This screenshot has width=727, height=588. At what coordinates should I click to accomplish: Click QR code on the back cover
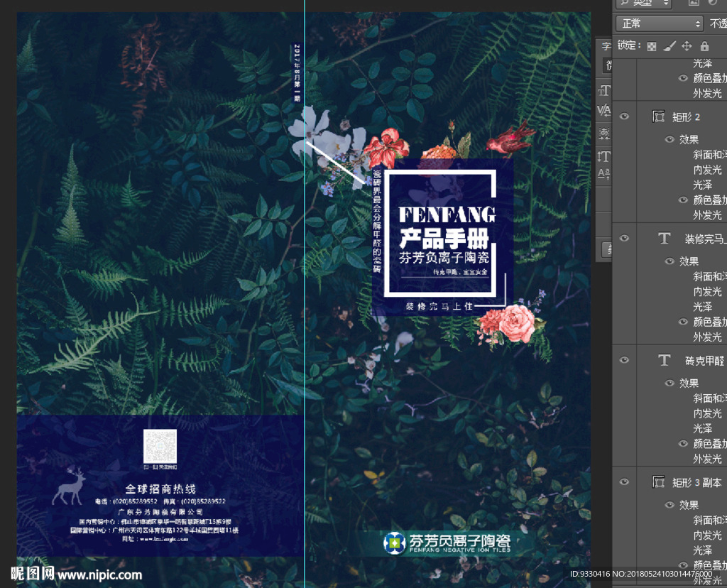tap(160, 447)
